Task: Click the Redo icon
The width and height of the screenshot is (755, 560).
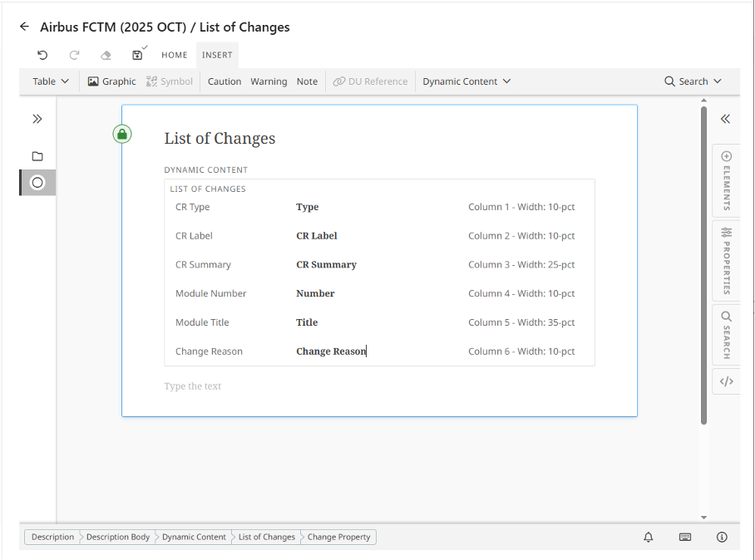Action: (x=74, y=55)
